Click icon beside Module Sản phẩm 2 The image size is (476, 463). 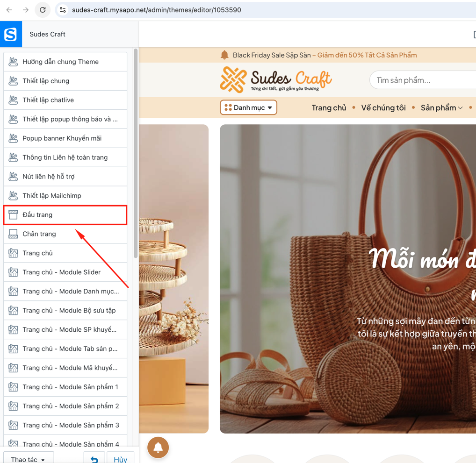(x=13, y=406)
